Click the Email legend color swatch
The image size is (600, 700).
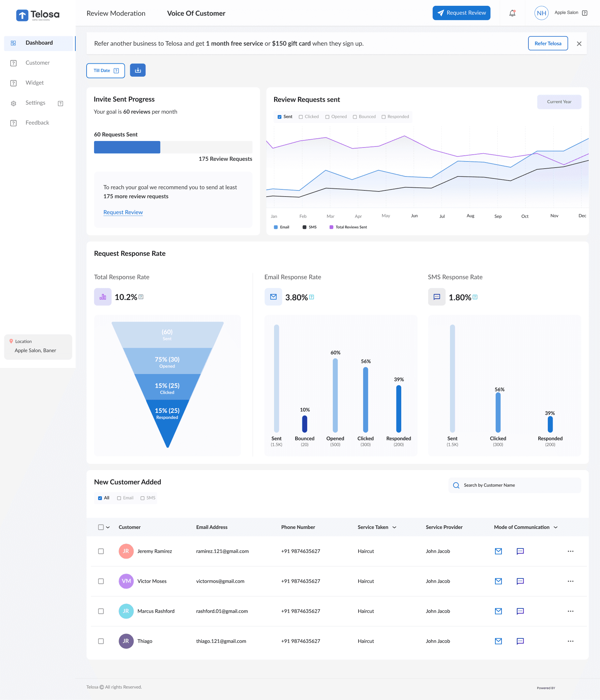(276, 227)
